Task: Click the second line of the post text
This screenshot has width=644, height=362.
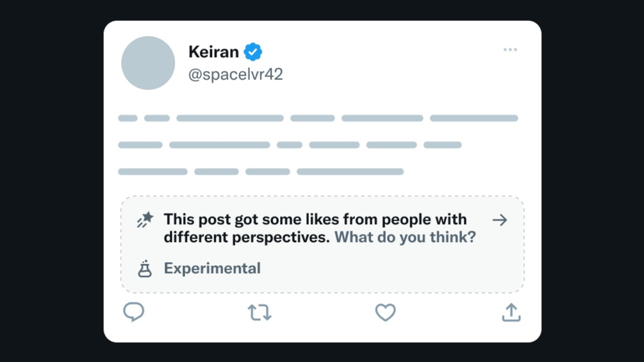Action: pyautogui.click(x=290, y=145)
